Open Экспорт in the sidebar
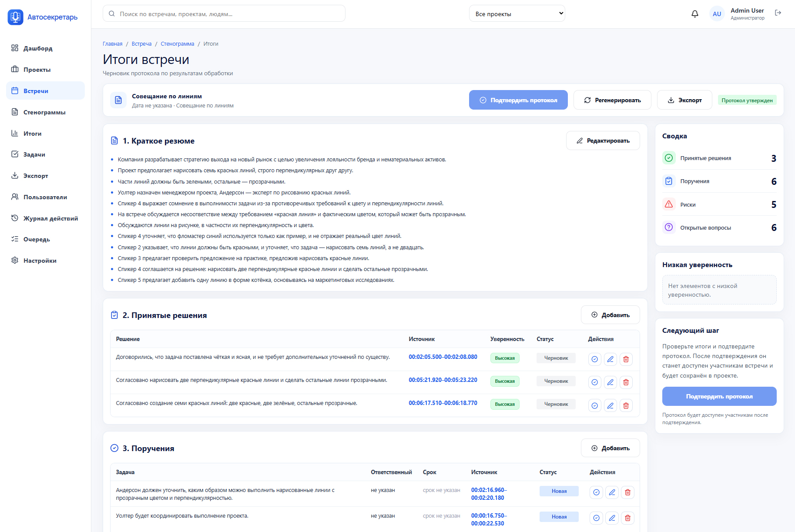The width and height of the screenshot is (795, 532). (45, 176)
